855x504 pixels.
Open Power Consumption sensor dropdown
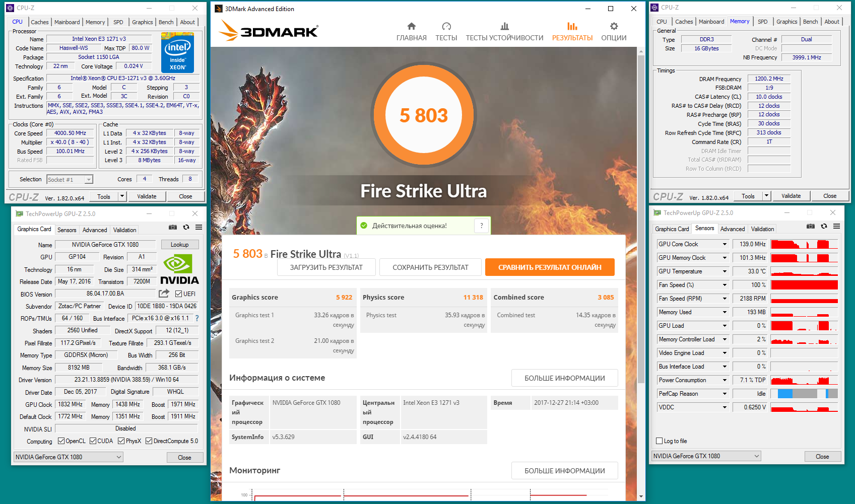[725, 380]
